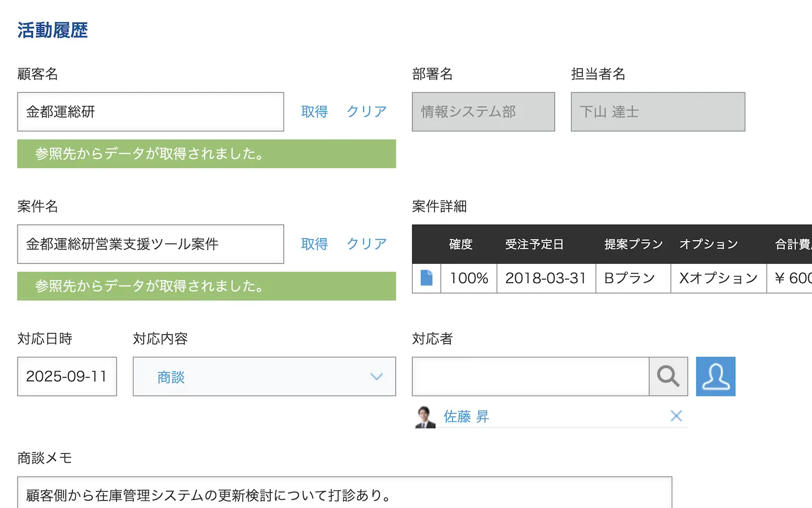Click クリア next to the 案件名 field
Screen dimensions: 812x508
[367, 244]
